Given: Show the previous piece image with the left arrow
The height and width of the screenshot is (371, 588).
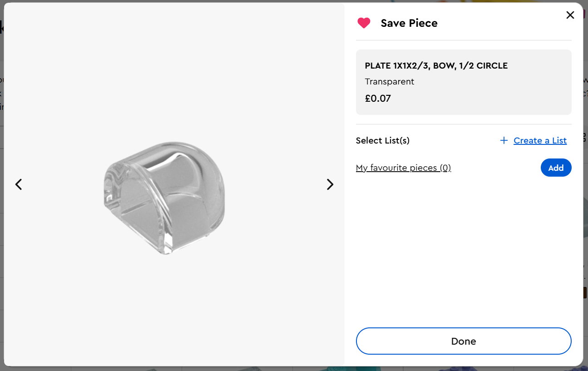Looking at the screenshot, I should (19, 184).
